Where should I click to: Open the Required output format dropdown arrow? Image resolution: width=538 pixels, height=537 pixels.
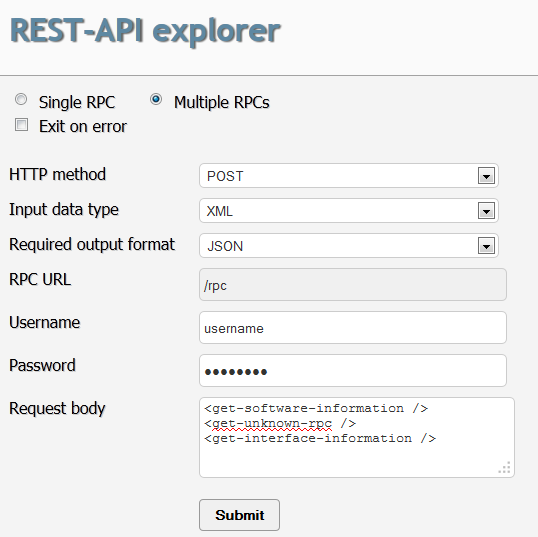[486, 246]
